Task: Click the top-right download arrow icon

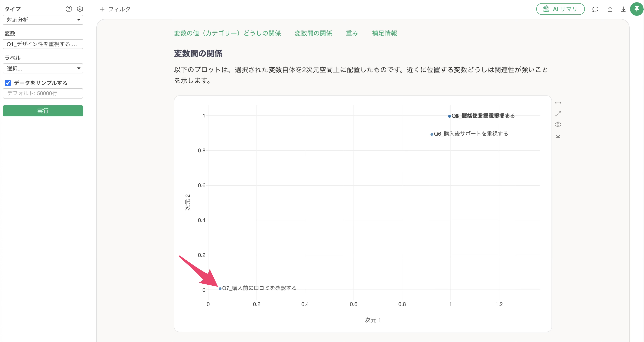Action: coord(623,9)
